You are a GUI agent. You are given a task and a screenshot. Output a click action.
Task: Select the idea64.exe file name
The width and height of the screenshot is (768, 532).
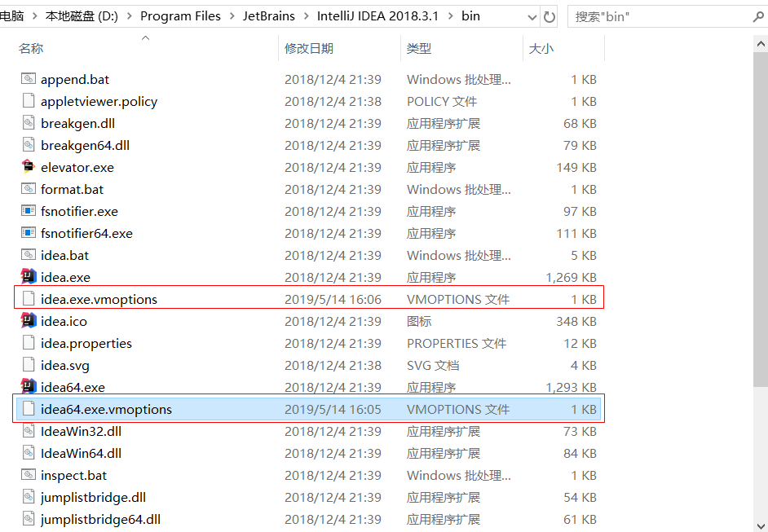(73, 388)
